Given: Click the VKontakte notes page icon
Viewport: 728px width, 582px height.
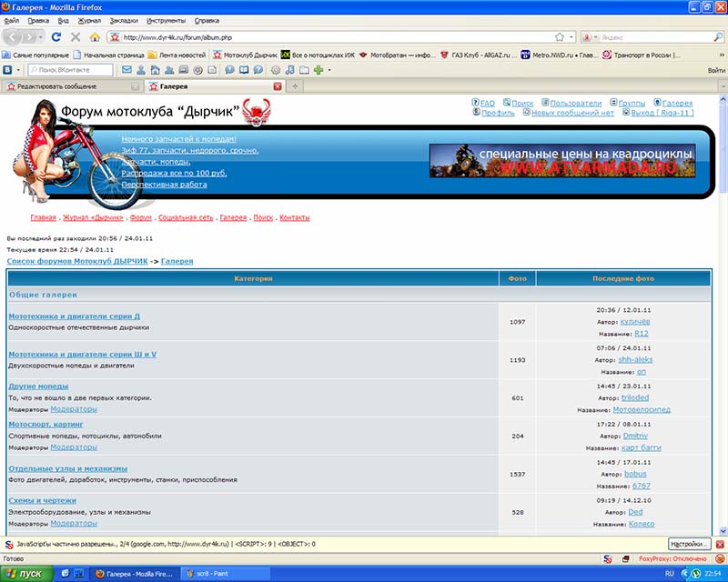Looking at the screenshot, I should [x=212, y=70].
